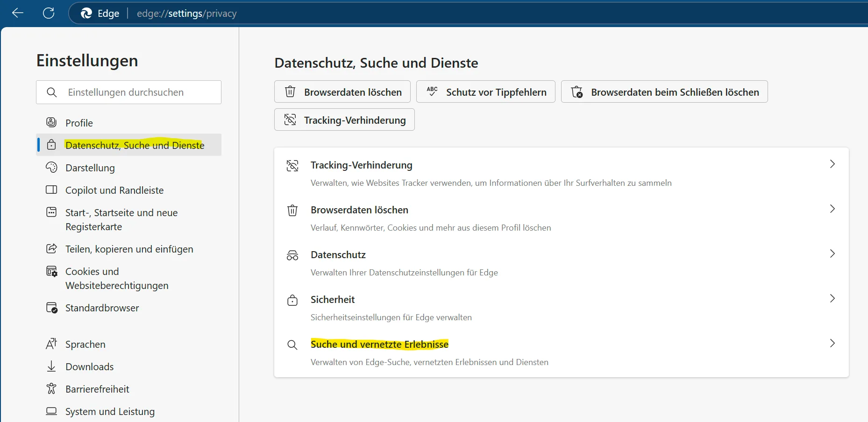This screenshot has width=868, height=422.
Task: Click the Tracking-Verhinderung quick button
Action: tap(344, 120)
